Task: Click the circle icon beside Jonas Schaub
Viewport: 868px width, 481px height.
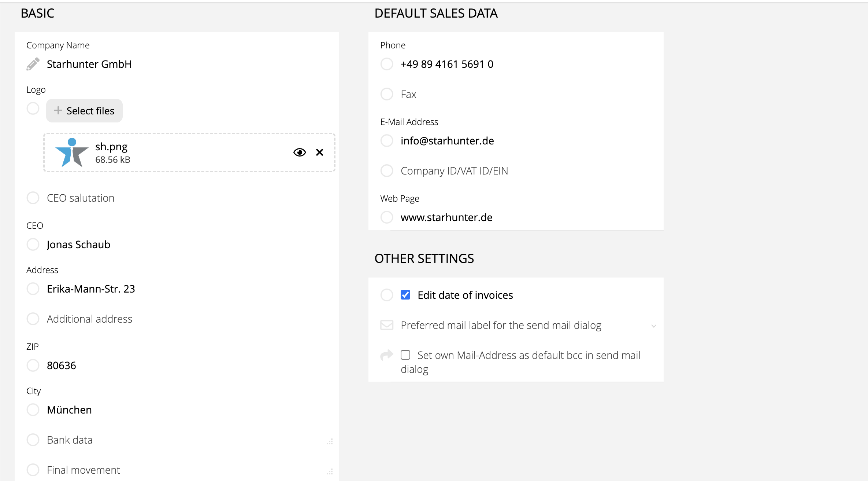Action: pyautogui.click(x=33, y=245)
